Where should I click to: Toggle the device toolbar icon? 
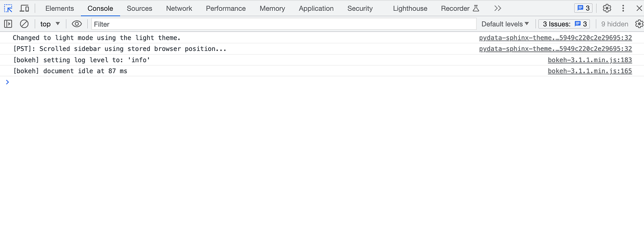click(24, 8)
